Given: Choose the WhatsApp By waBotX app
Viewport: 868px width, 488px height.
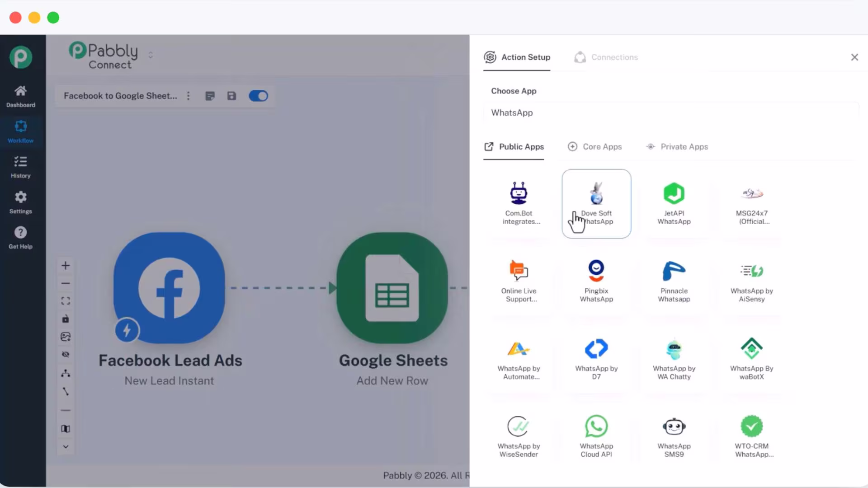Looking at the screenshot, I should click(752, 359).
